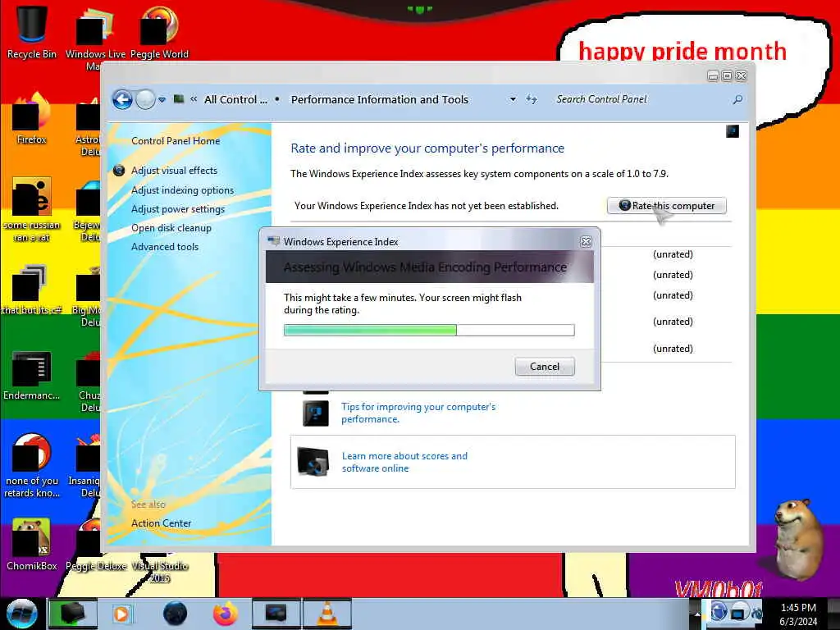
Task: Open 'some russian ran a rat' desktop icon
Action: [x=32, y=209]
